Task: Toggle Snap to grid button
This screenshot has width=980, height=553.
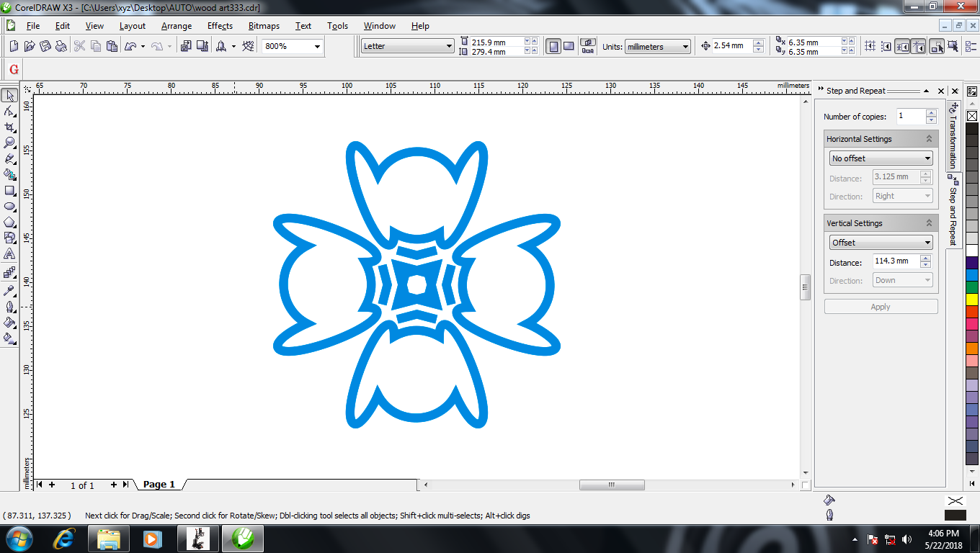Action: pyautogui.click(x=870, y=46)
